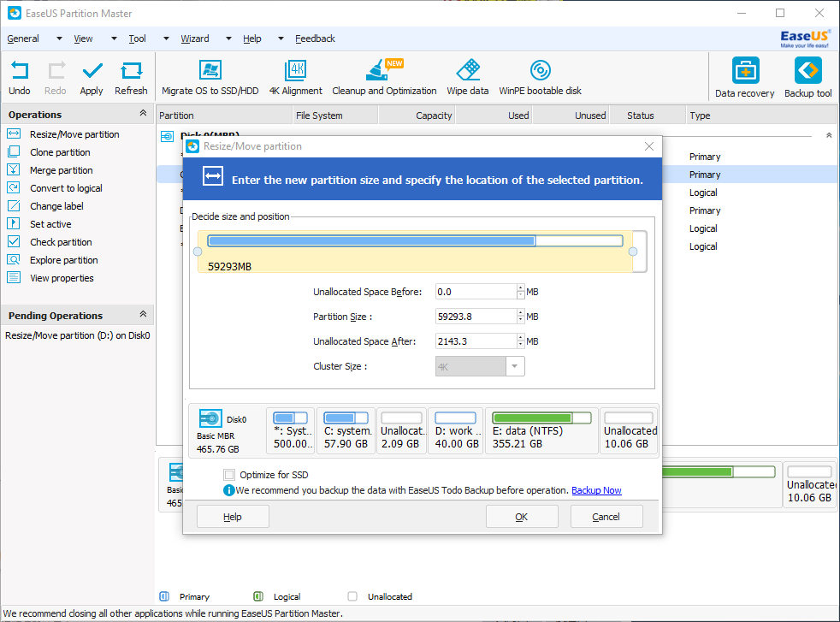Open Cleanup and Optimization tool
840x622 pixels.
(x=384, y=70)
